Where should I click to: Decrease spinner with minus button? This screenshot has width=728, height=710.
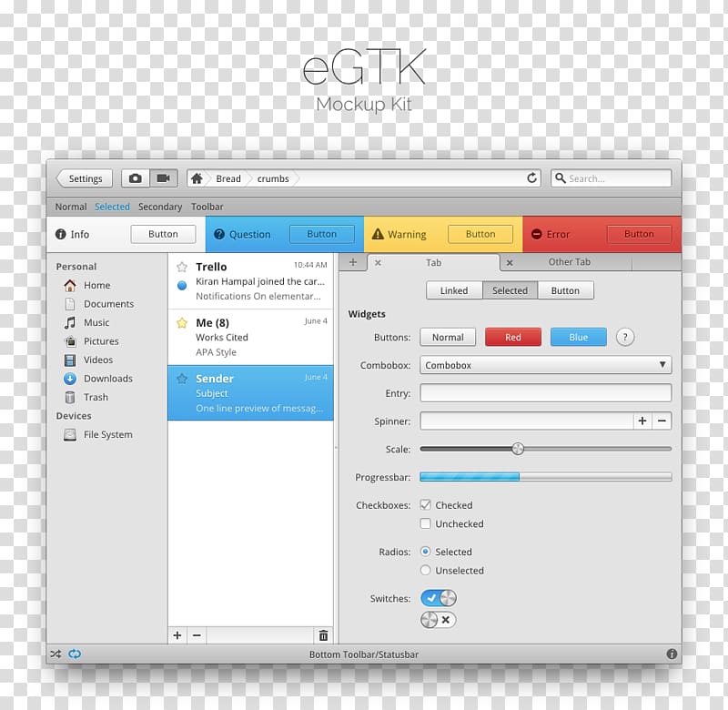click(x=662, y=421)
